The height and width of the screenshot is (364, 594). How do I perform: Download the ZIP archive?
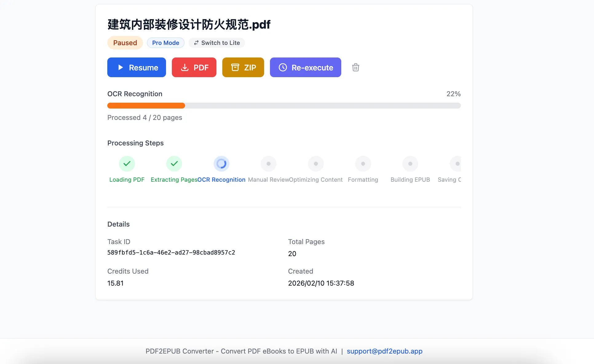point(243,67)
